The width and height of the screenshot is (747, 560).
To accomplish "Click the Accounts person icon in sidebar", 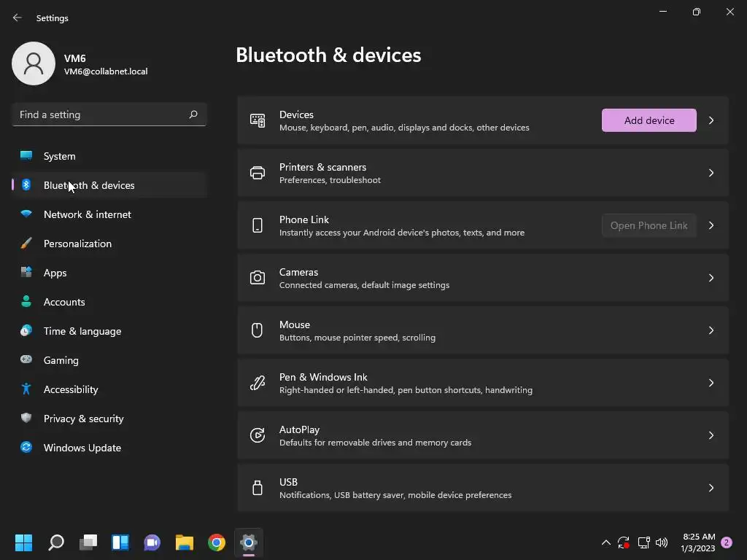I will 26,301.
